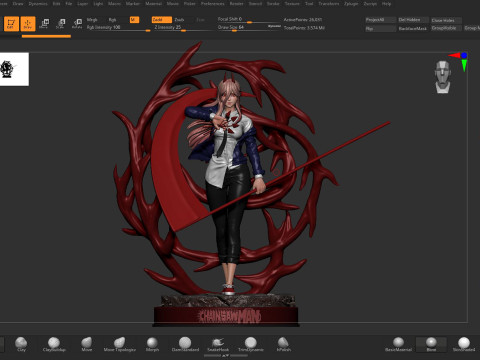
Task: Open the Tool menu
Action: click(x=309, y=4)
